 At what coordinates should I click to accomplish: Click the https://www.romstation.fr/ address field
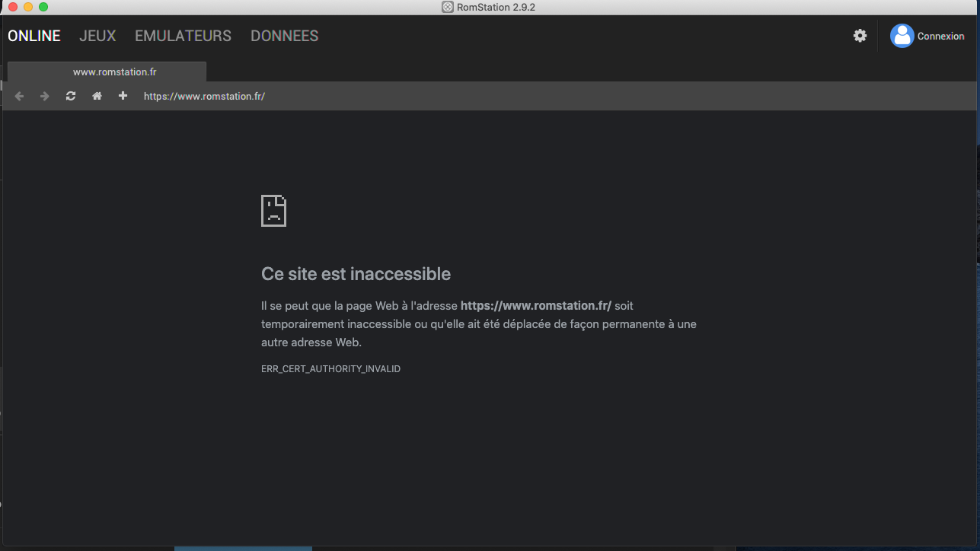tap(204, 97)
